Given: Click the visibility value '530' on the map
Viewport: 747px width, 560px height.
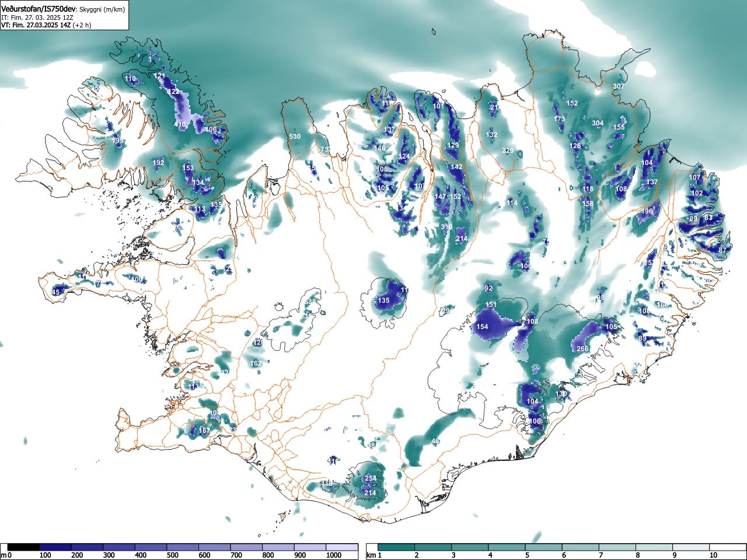Looking at the screenshot, I should [x=295, y=136].
